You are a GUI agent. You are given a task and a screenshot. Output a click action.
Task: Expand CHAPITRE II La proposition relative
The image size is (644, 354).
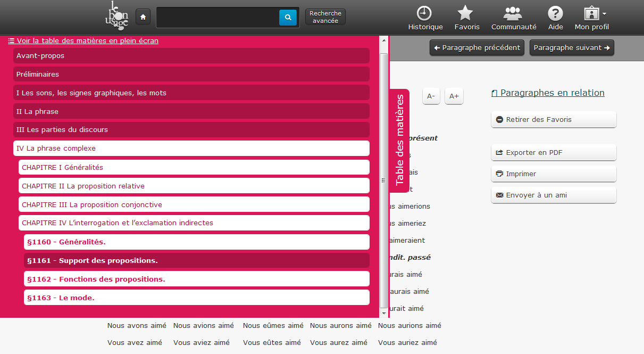pos(194,186)
